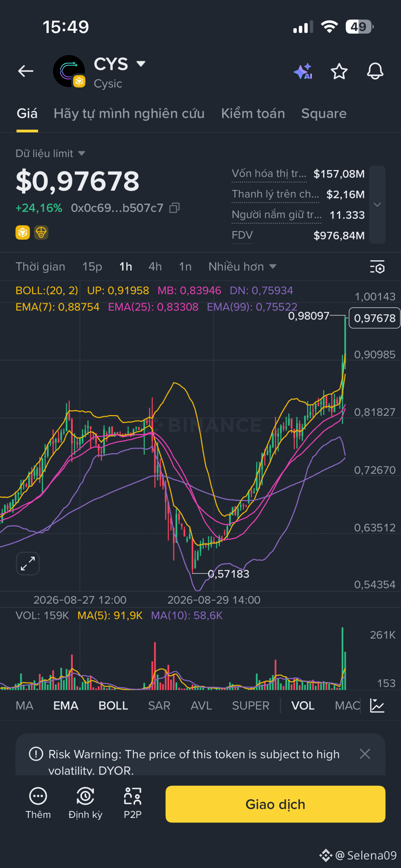Copy contract address 0x0c69...b507c7
The width and height of the screenshot is (401, 868).
point(175,208)
